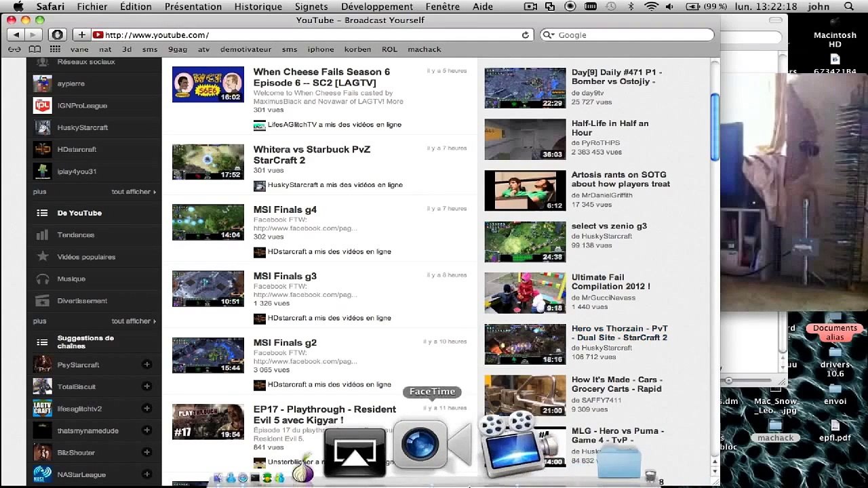Image resolution: width=868 pixels, height=488 pixels.
Task: Open Half-Life in Half an Hour thumbnail
Action: pyautogui.click(x=525, y=139)
